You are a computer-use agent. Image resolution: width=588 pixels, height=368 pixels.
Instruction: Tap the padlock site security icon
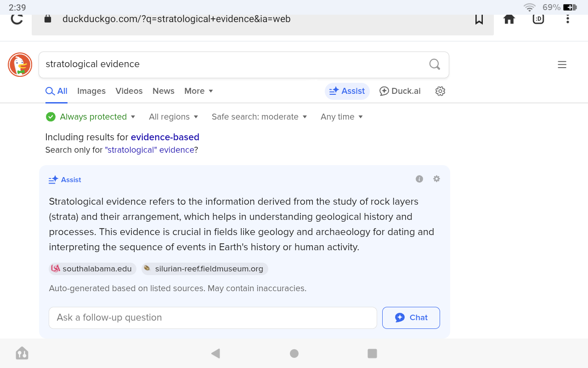(x=47, y=19)
